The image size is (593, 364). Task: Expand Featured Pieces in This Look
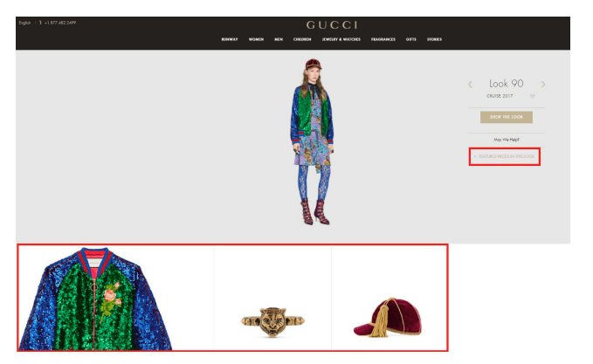coord(505,156)
